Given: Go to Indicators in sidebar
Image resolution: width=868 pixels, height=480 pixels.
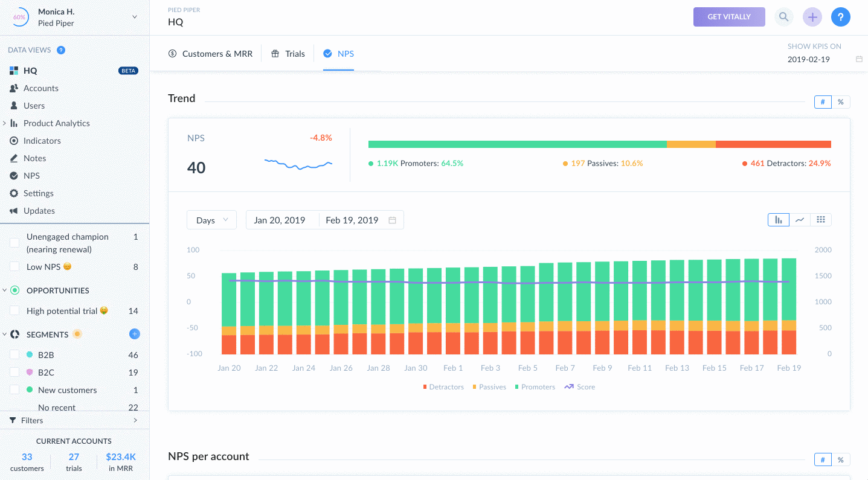Looking at the screenshot, I should point(42,141).
